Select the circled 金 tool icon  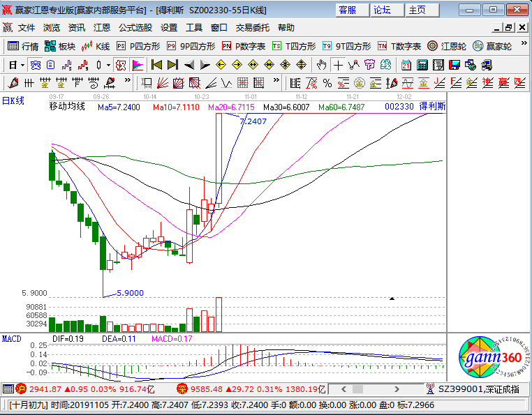tap(360, 83)
